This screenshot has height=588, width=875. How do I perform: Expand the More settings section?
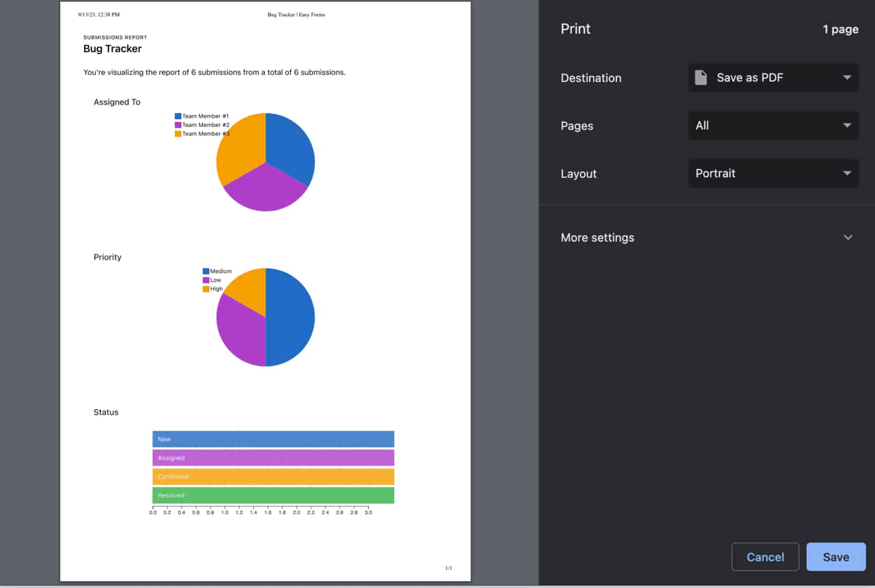pyautogui.click(x=597, y=238)
